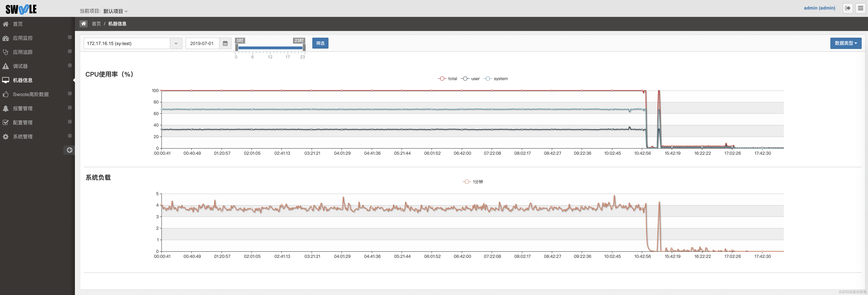Click the home icon in sidebar
Viewport: 868px width, 295px height.
pos(5,24)
